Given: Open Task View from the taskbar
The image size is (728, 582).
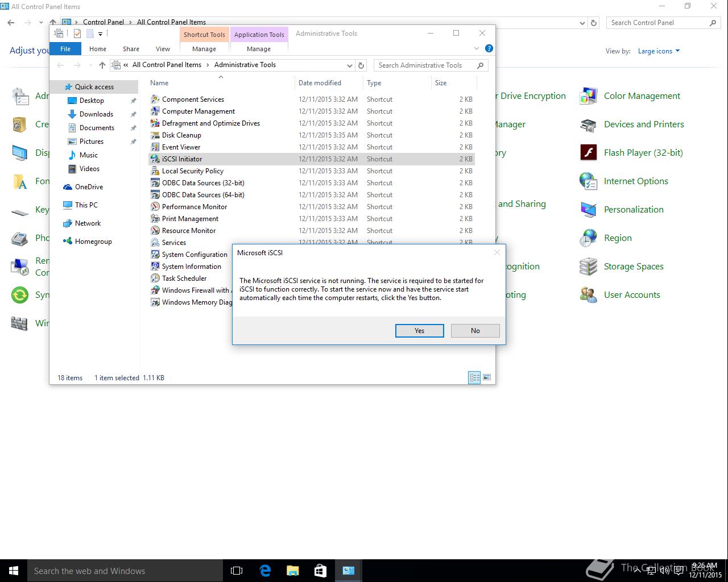Looking at the screenshot, I should [x=237, y=571].
